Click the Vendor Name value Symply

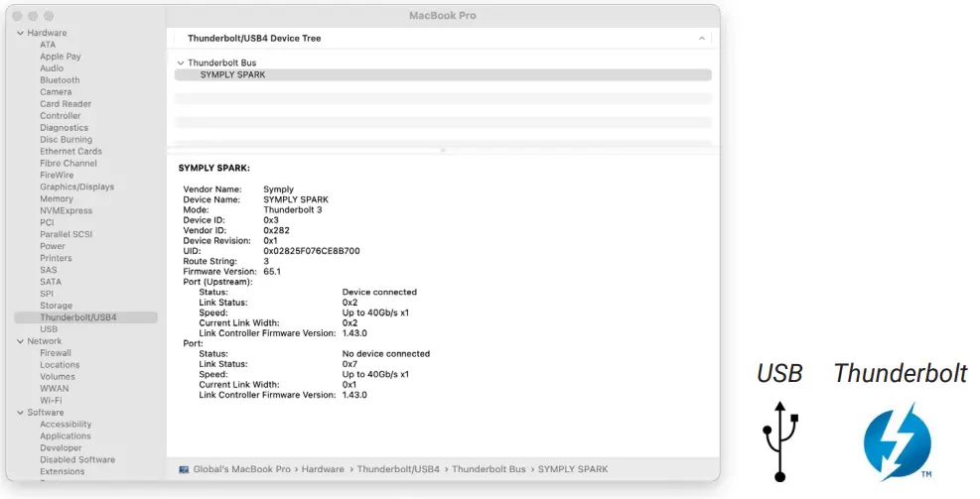(x=278, y=189)
